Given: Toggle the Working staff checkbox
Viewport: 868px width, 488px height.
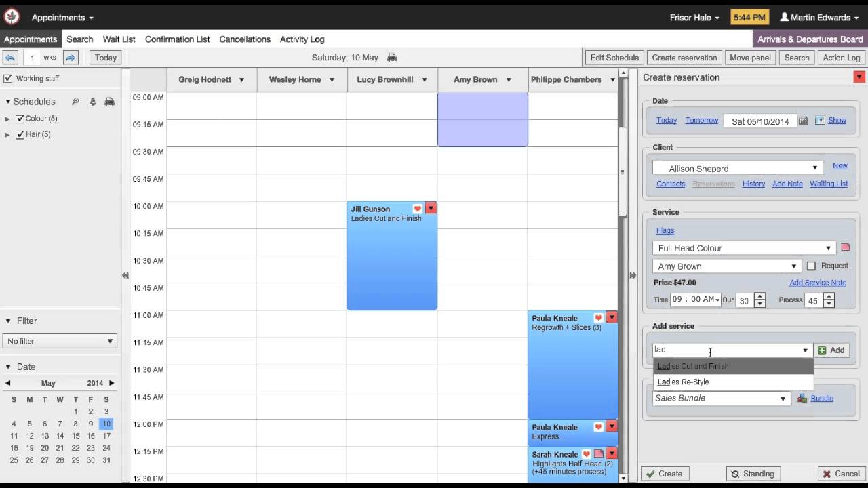Looking at the screenshot, I should (x=8, y=79).
